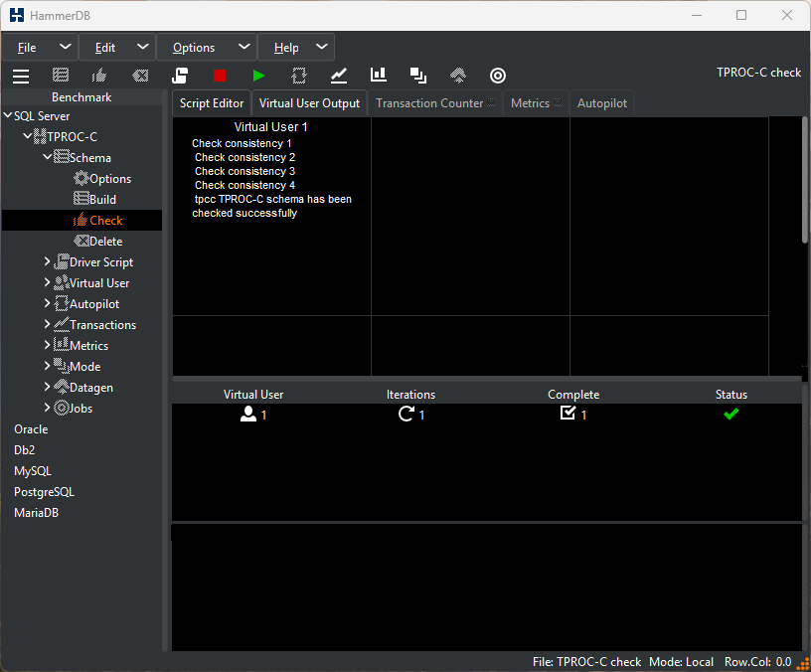Open the Transaction Counter toolbar icon
The image size is (811, 672).
click(x=339, y=76)
